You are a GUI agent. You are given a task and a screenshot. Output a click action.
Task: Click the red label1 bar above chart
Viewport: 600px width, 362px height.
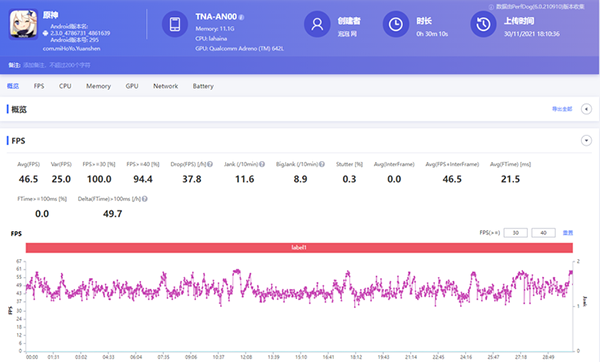(299, 248)
